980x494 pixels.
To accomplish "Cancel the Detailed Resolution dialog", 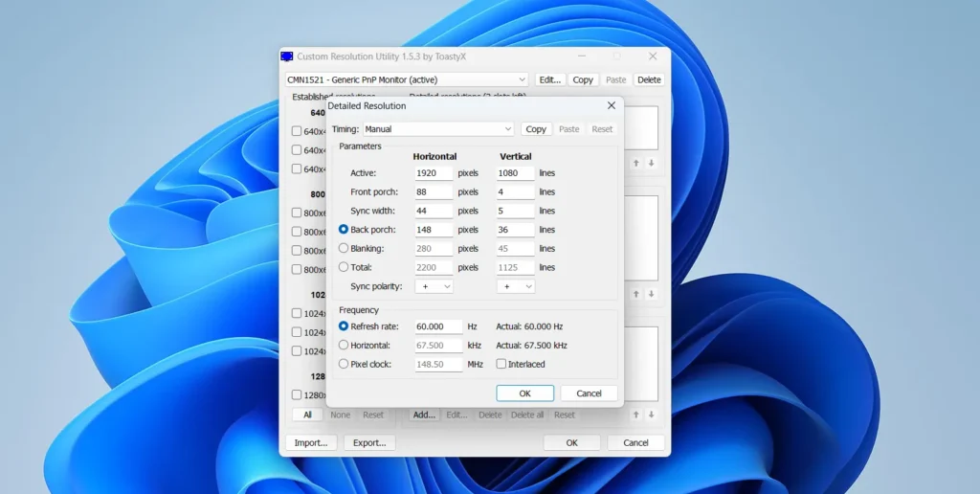I will click(589, 393).
